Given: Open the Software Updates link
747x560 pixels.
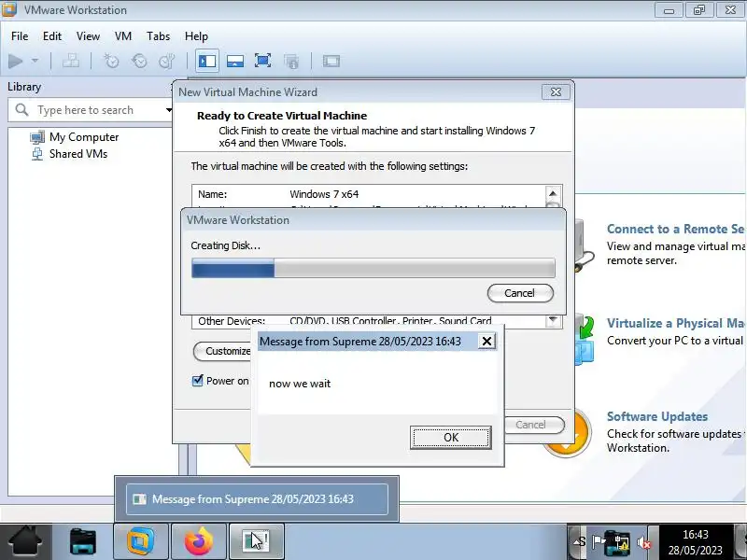Looking at the screenshot, I should tap(657, 416).
